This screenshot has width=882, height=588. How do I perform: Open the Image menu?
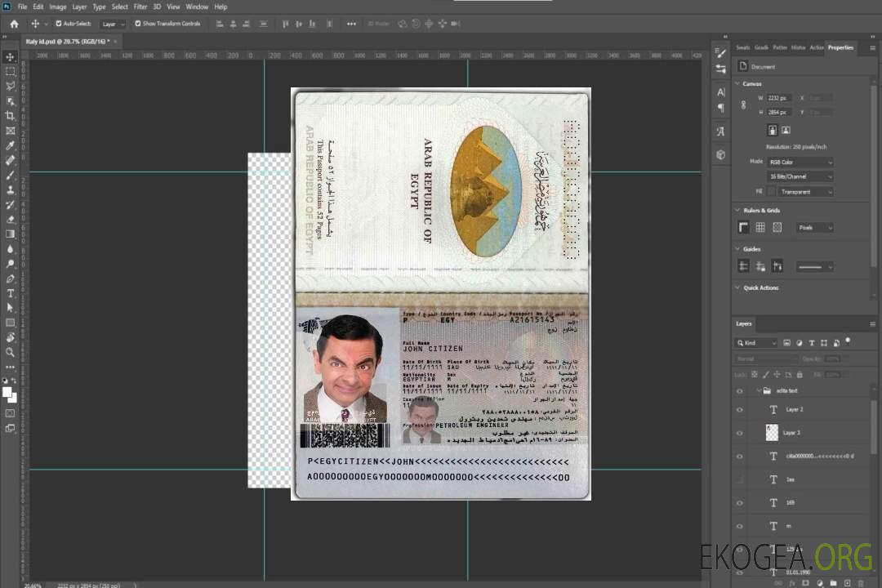57,7
